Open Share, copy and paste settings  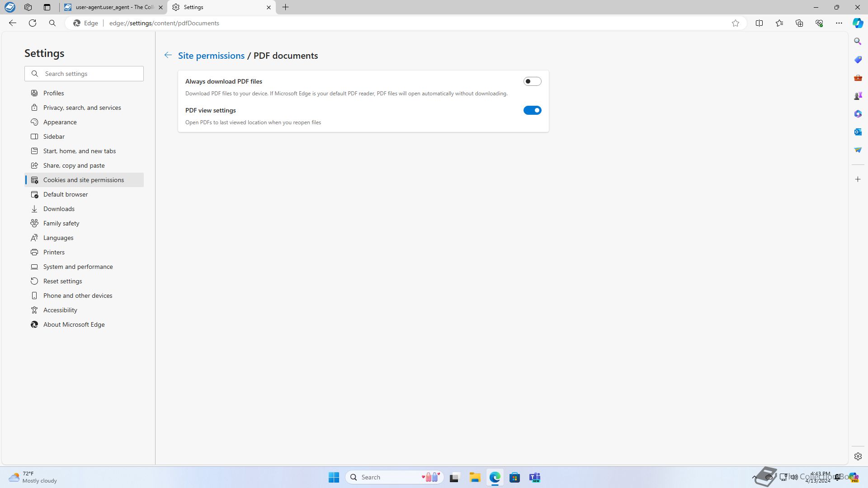[x=84, y=165]
